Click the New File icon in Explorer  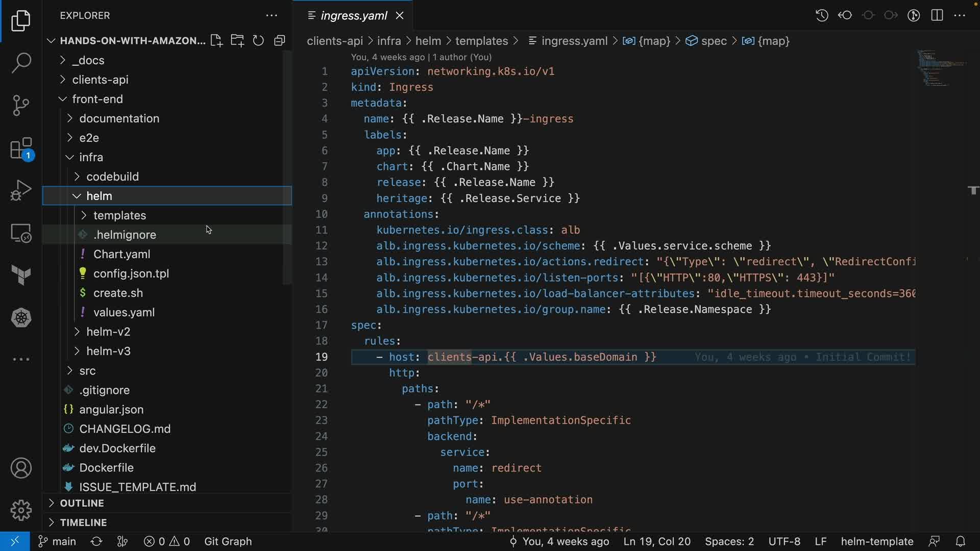[x=216, y=41]
